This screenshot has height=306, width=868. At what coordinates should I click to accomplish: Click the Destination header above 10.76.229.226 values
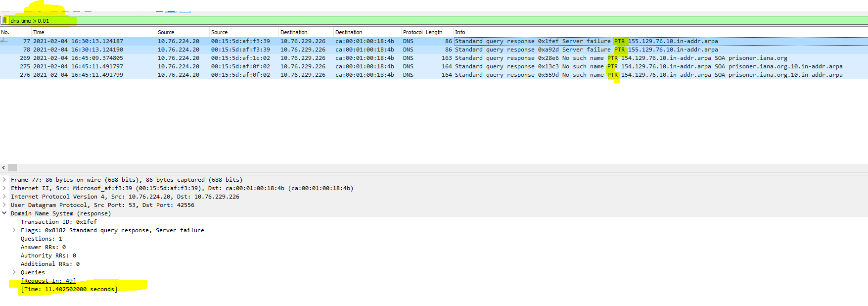click(x=294, y=32)
